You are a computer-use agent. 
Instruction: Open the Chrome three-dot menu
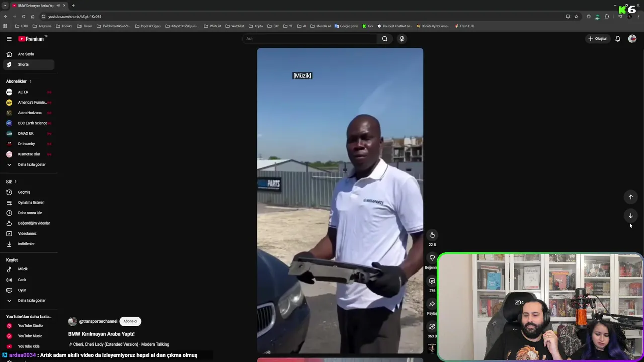click(638, 16)
